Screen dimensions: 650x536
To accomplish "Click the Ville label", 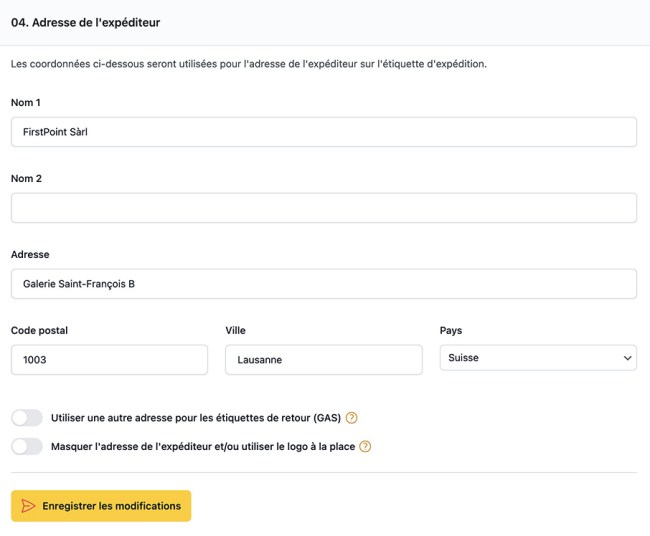I will [x=235, y=331].
